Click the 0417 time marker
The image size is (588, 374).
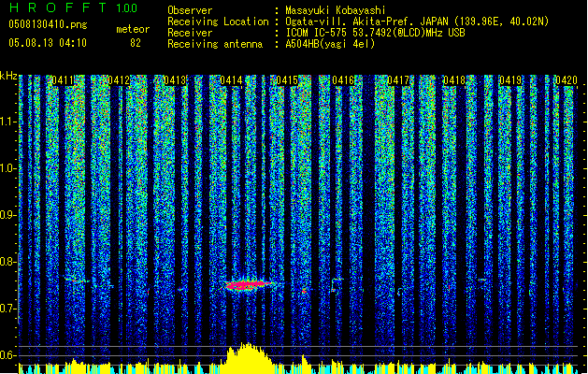click(398, 80)
